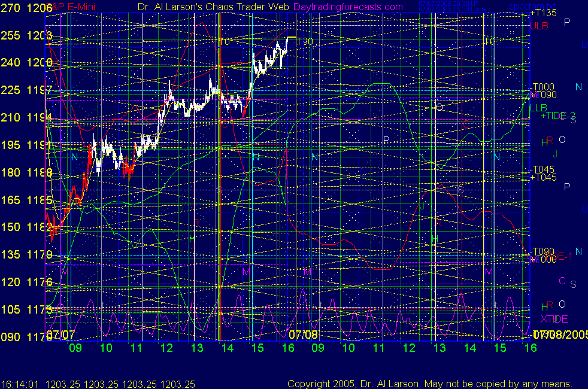Click the yellow "T90" marker label
This screenshot has height=389, width=588.
pyautogui.click(x=305, y=41)
